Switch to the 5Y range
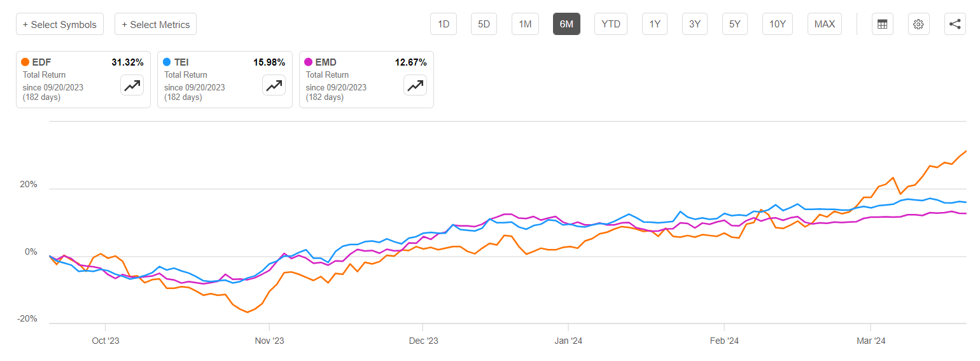This screenshot has width=980, height=361. (x=735, y=24)
